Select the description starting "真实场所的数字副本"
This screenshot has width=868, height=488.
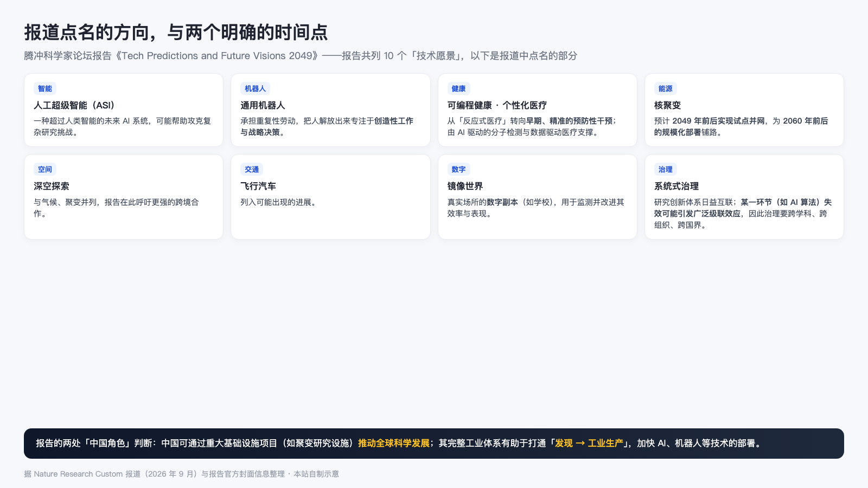point(536,208)
